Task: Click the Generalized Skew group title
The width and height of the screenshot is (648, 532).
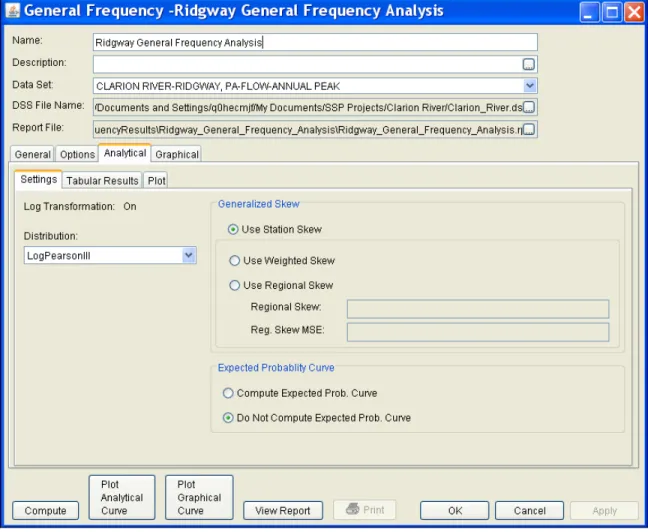Action: coord(259,204)
